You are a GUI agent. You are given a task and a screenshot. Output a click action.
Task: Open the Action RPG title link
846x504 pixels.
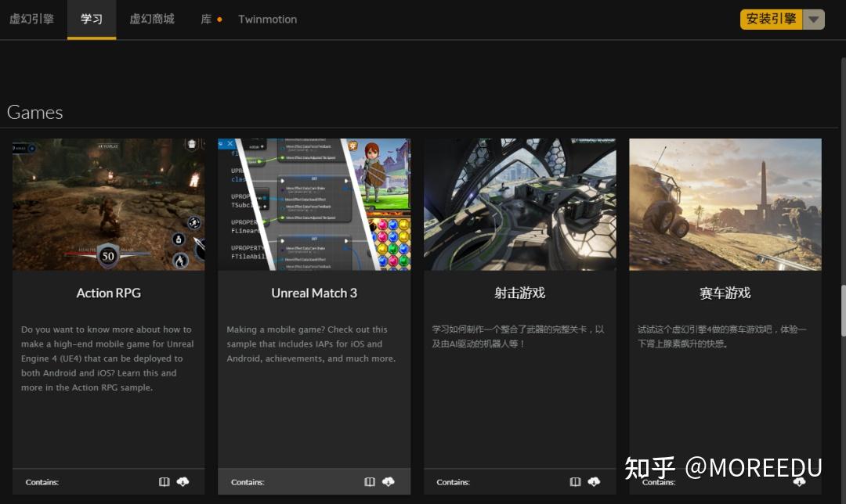point(109,293)
